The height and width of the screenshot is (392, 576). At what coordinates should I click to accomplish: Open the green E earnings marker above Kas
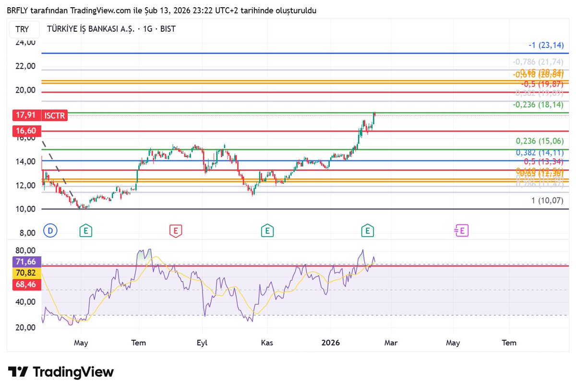[267, 231]
